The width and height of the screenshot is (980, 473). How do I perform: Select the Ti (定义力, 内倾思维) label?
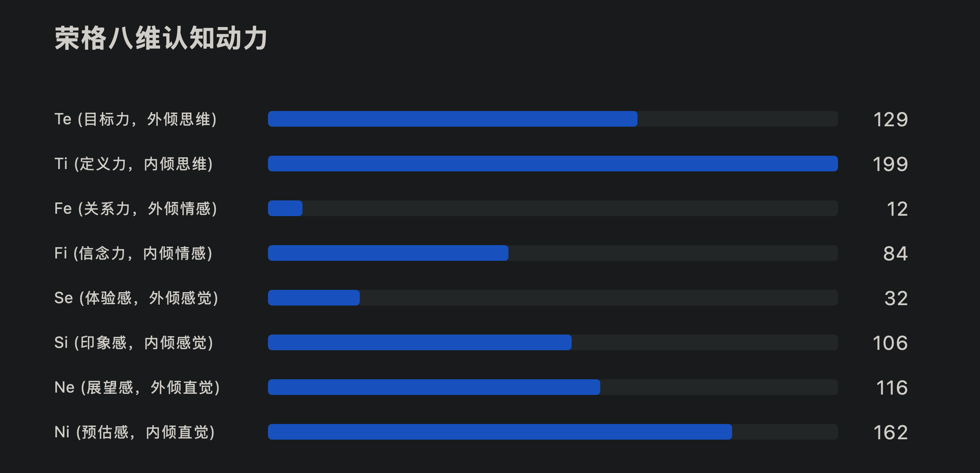tap(133, 164)
